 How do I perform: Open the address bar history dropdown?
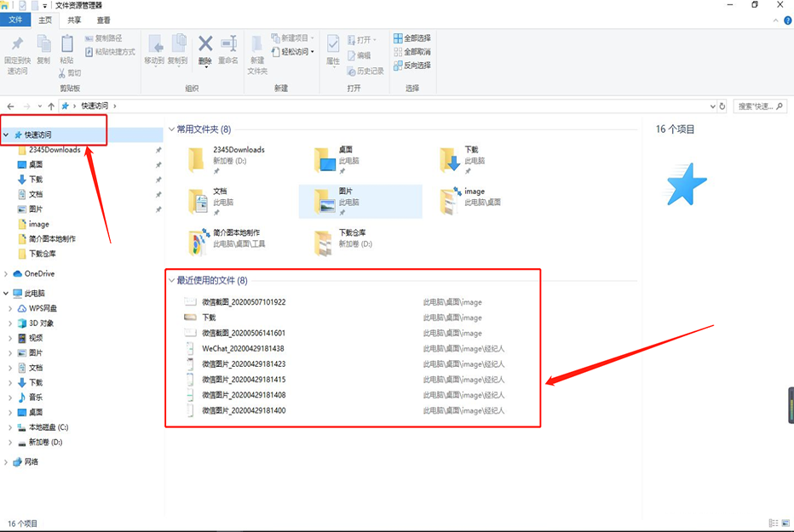(713, 106)
